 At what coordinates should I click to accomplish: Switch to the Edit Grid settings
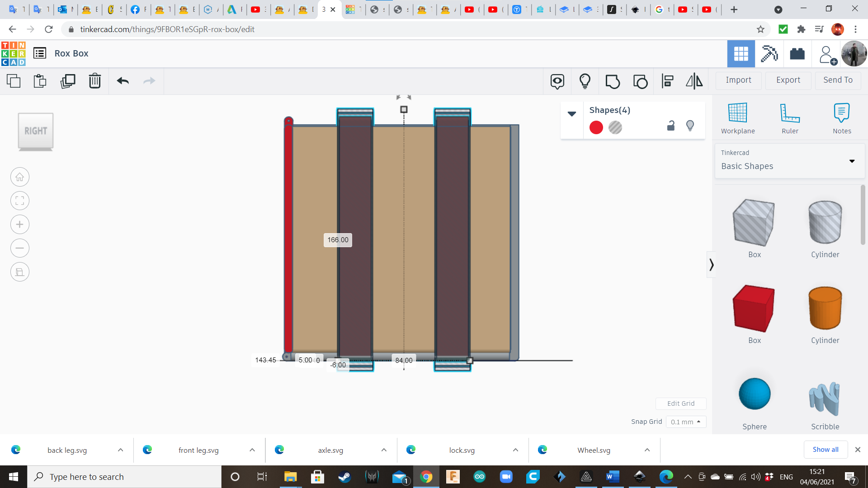[681, 403]
